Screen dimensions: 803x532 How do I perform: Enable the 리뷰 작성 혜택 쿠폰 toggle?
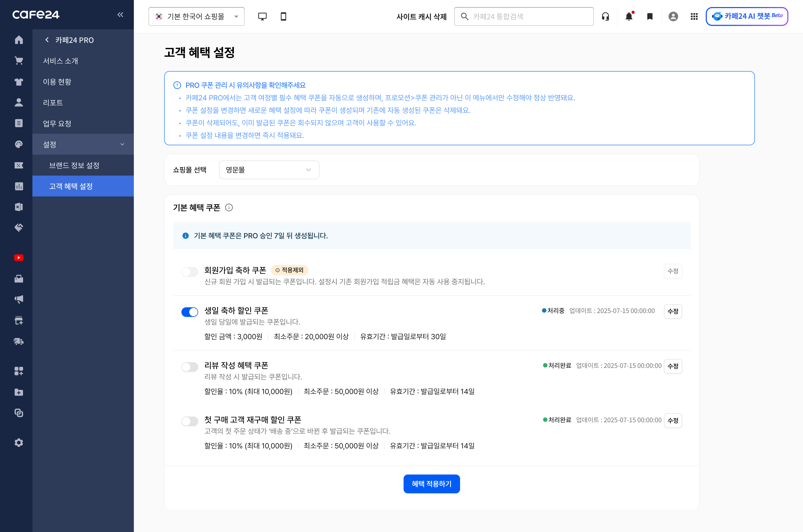(190, 367)
